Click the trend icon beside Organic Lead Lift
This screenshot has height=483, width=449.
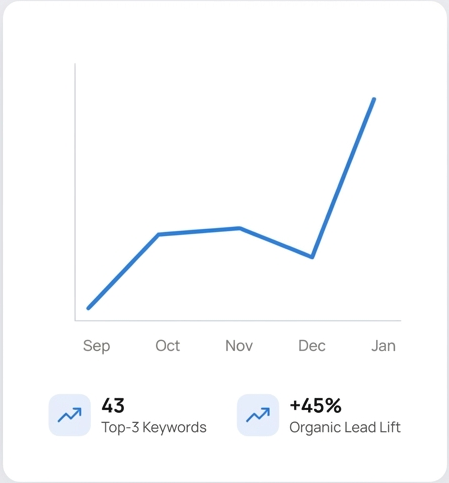click(258, 415)
